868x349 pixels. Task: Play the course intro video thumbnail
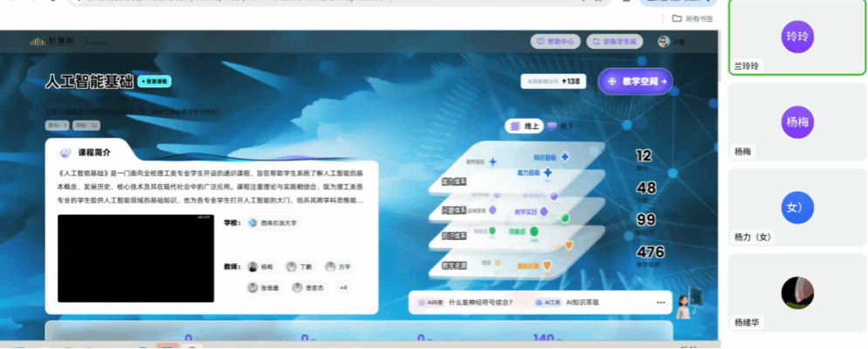point(135,258)
